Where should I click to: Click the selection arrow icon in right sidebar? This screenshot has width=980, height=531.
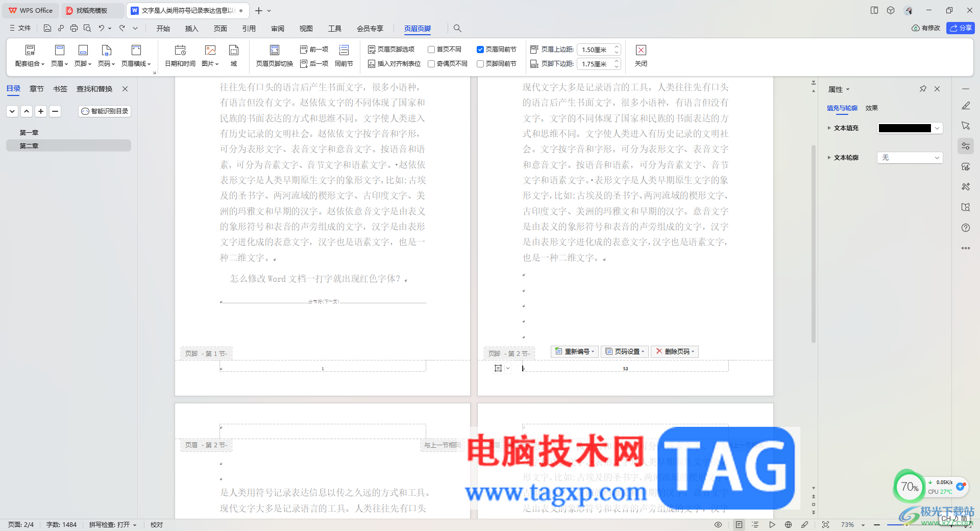(966, 126)
